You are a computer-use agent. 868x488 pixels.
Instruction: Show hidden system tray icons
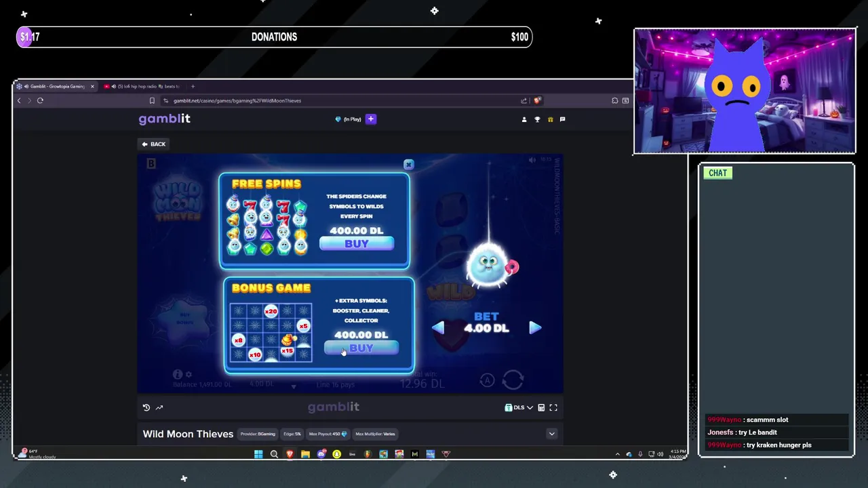pos(617,454)
